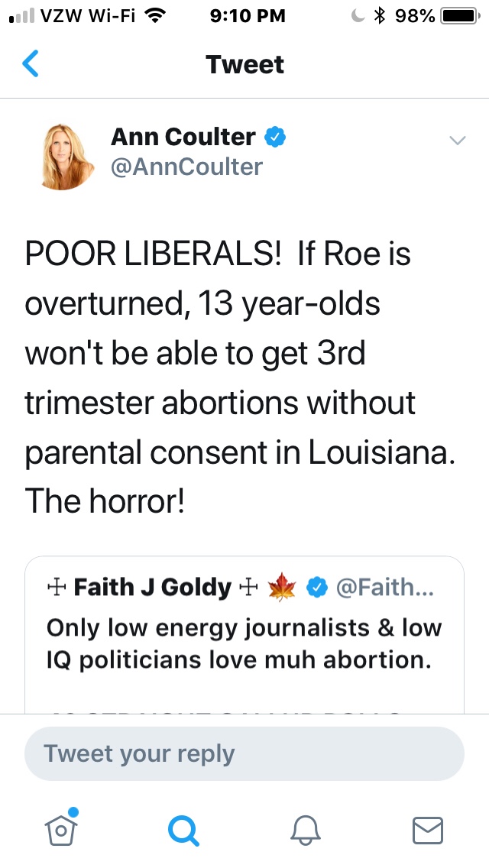This screenshot has height=868, width=489.
Task: Tap the back arrow icon
Action: pos(31,64)
